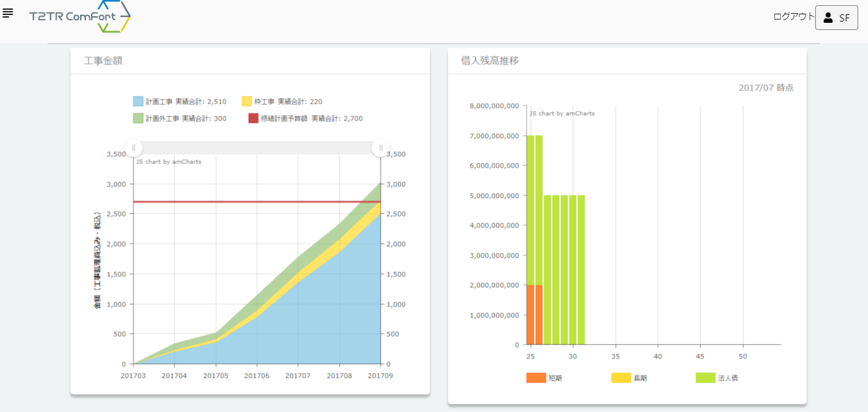This screenshot has height=412, width=868.
Task: Click the 35 x-axis label
Action: coord(615,357)
